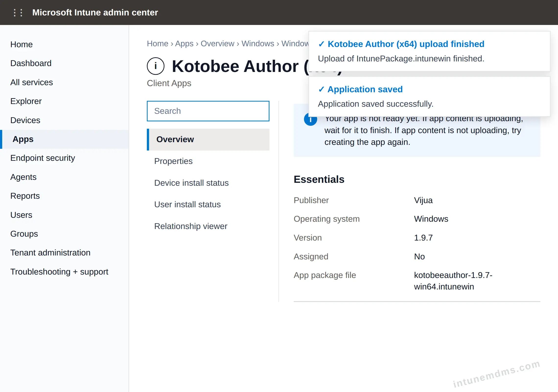Open the app launcher grid icon
The image size is (558, 392).
(x=18, y=12)
